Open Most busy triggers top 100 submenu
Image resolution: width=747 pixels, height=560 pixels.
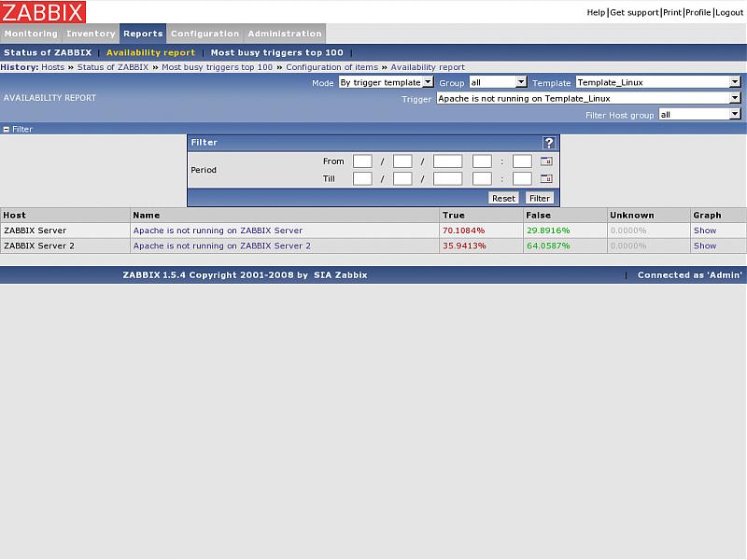276,53
